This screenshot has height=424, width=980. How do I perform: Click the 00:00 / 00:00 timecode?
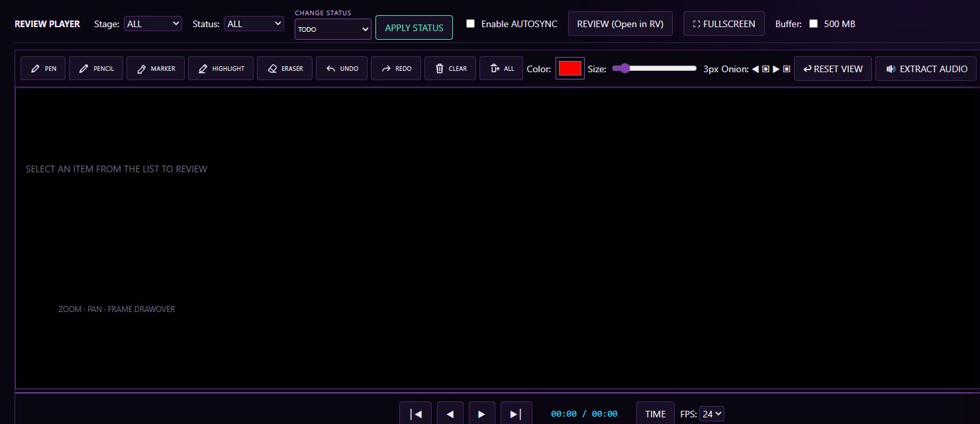(x=584, y=414)
